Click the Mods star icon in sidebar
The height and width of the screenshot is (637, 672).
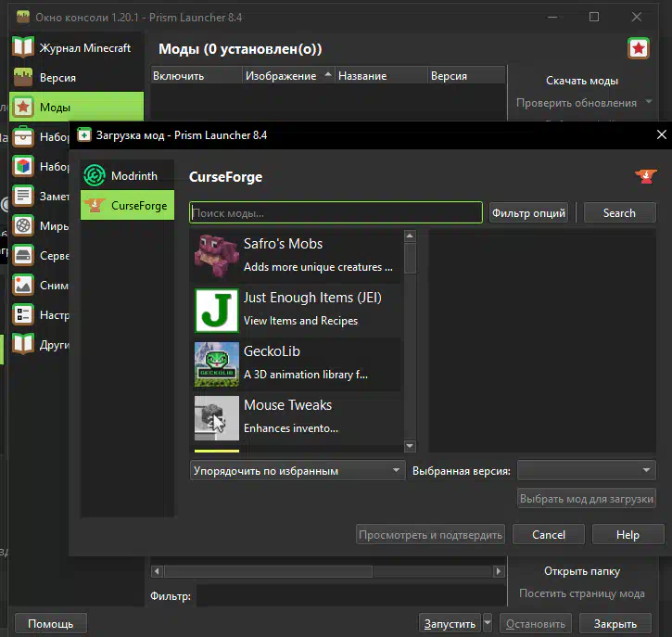pyautogui.click(x=23, y=107)
